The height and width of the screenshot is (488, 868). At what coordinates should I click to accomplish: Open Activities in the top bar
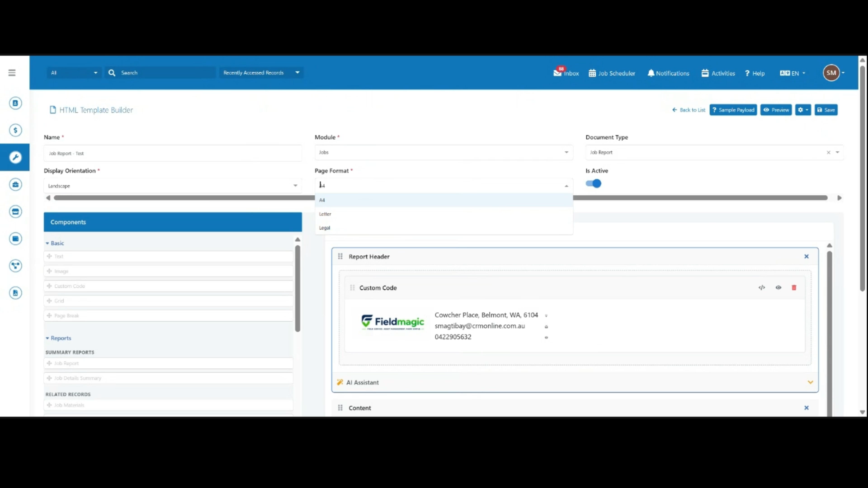718,73
